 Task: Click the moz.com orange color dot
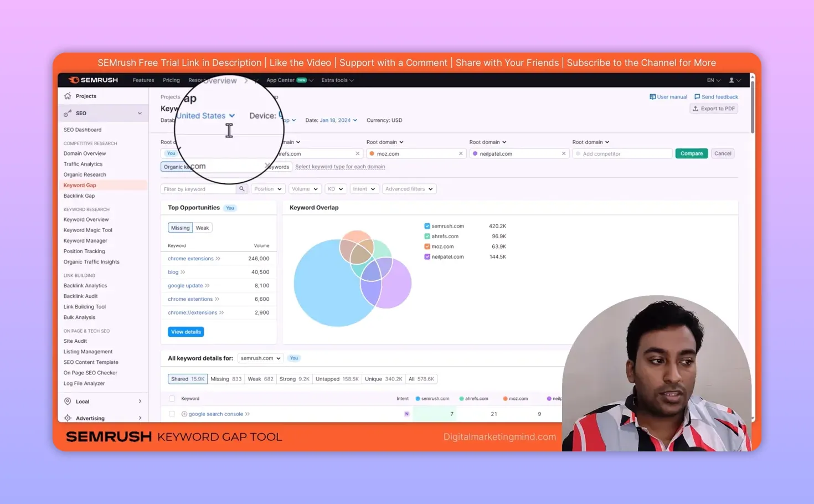pos(372,154)
